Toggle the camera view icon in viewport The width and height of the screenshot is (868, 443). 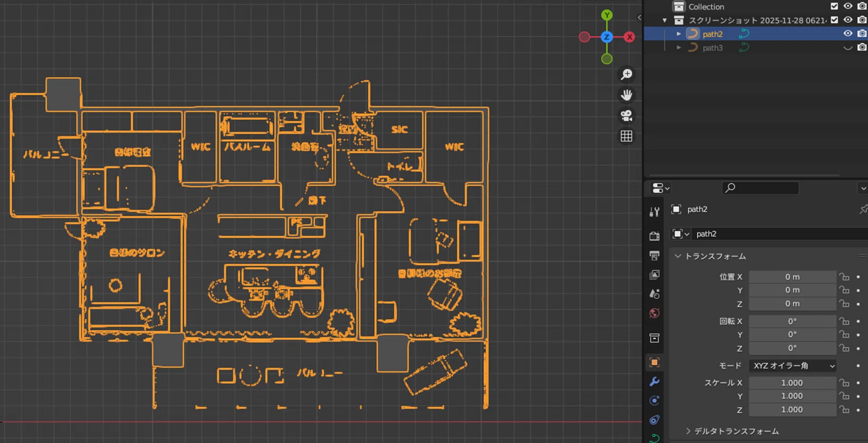click(x=627, y=115)
